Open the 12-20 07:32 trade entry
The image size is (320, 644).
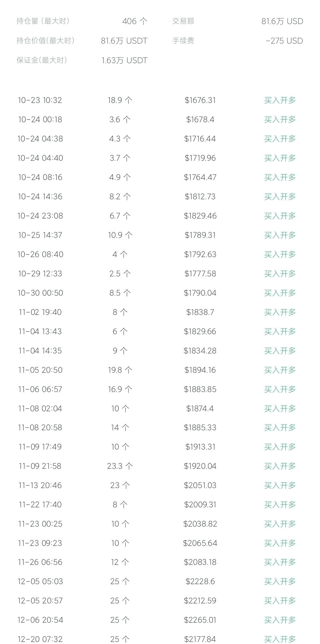(40, 639)
